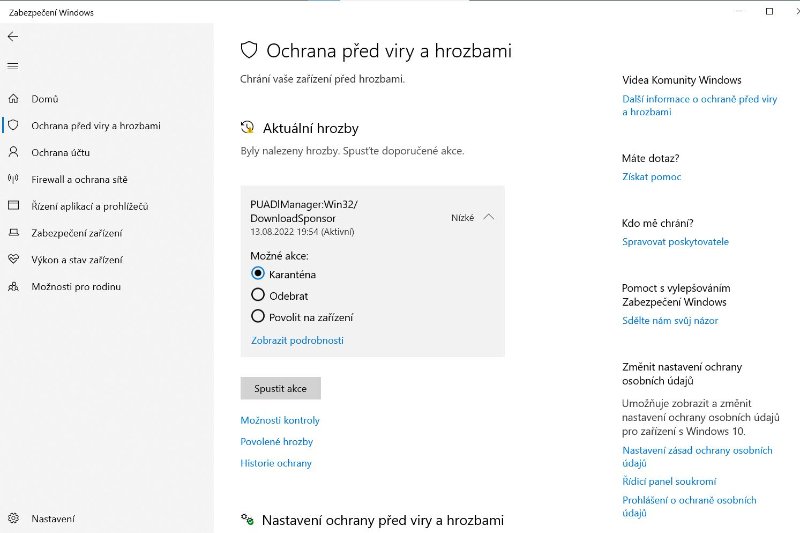Image resolution: width=800 pixels, height=533 pixels.
Task: Click the Spustit akce button
Action: (x=281, y=388)
